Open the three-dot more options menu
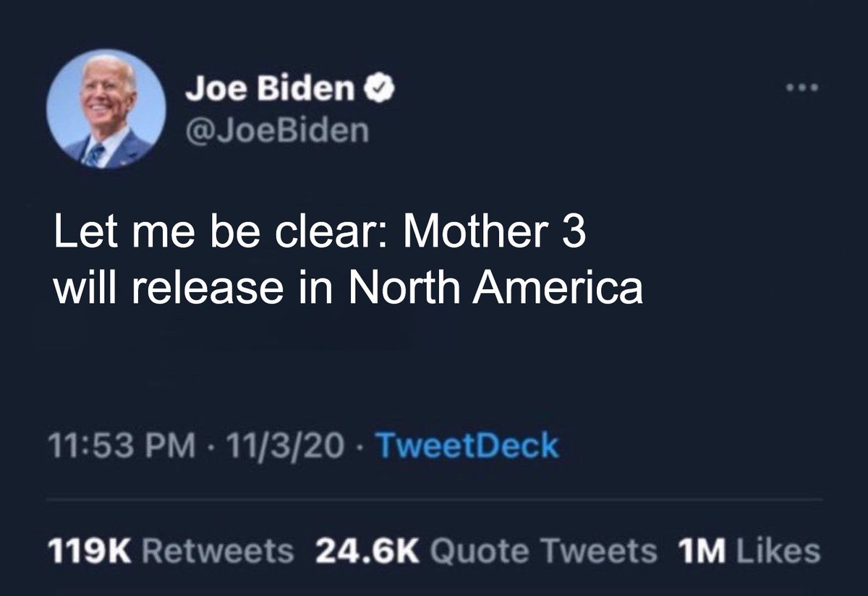868x596 pixels. pyautogui.click(x=804, y=90)
